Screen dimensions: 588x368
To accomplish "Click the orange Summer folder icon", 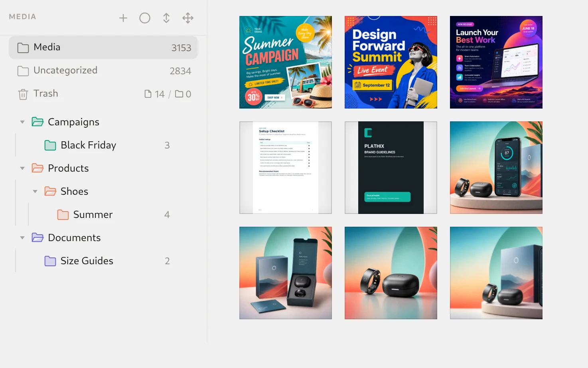I will (x=63, y=215).
